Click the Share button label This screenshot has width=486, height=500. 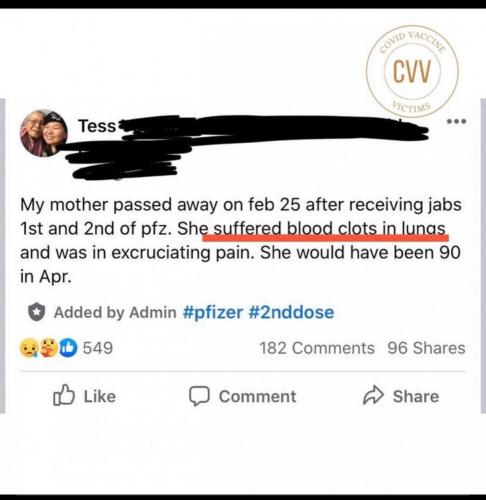[x=416, y=396]
